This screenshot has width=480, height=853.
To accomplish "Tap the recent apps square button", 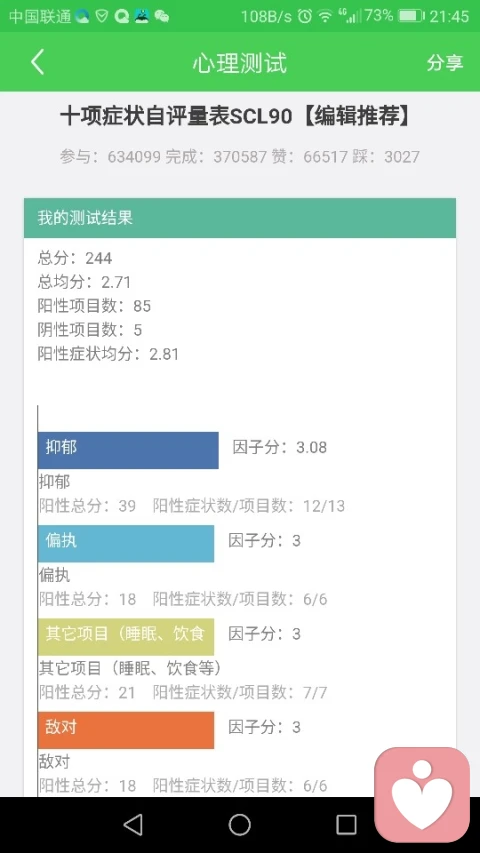I will coord(346,825).
